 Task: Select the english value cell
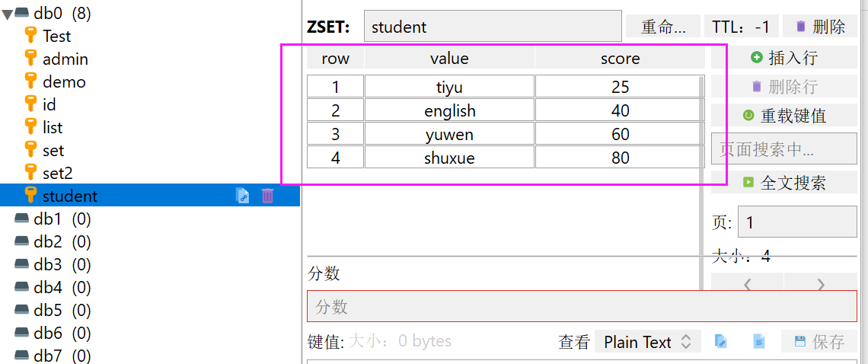[x=449, y=110]
